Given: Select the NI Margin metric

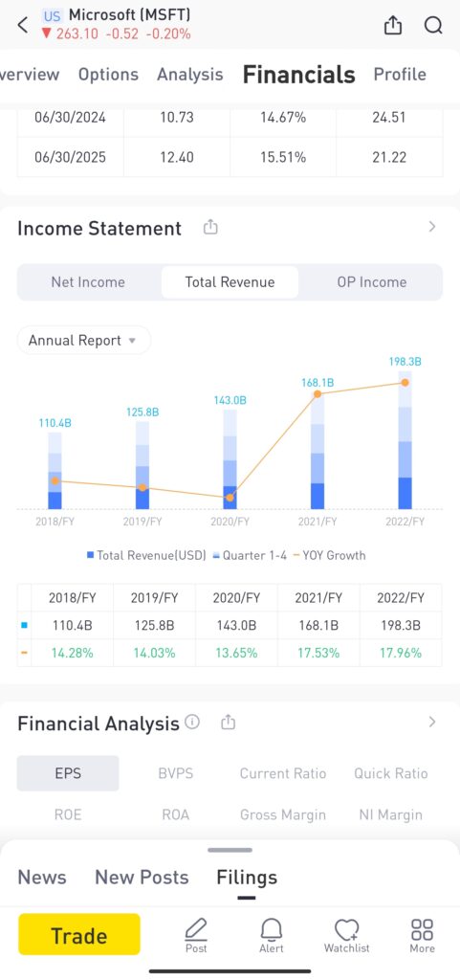Looking at the screenshot, I should pyautogui.click(x=391, y=814).
